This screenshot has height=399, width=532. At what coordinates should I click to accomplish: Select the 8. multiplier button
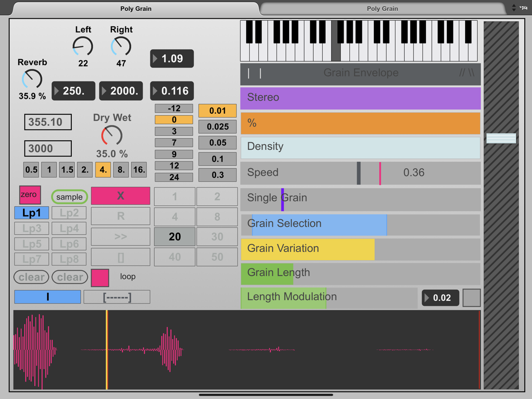click(x=121, y=170)
